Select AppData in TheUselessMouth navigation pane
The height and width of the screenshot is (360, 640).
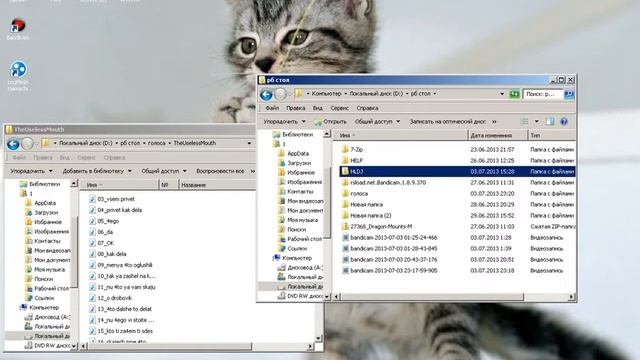pos(40,203)
